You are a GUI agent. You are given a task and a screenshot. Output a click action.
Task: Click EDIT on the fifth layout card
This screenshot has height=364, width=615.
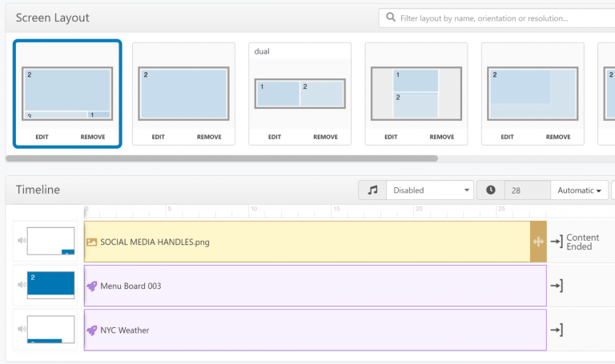(x=507, y=137)
